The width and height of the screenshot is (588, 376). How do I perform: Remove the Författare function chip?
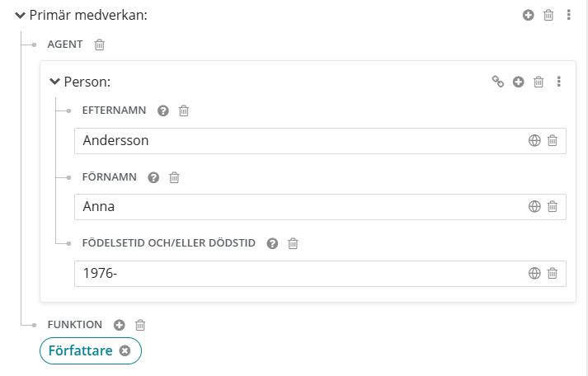[x=125, y=351]
